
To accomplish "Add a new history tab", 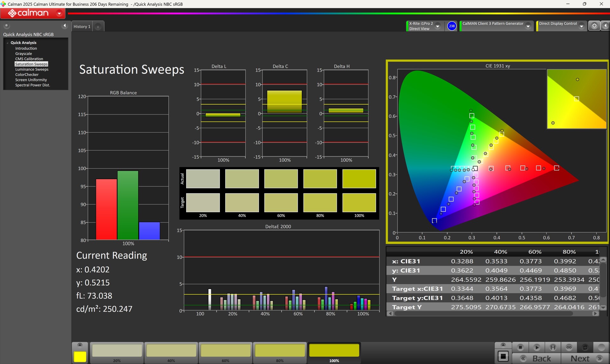I will pos(98,27).
